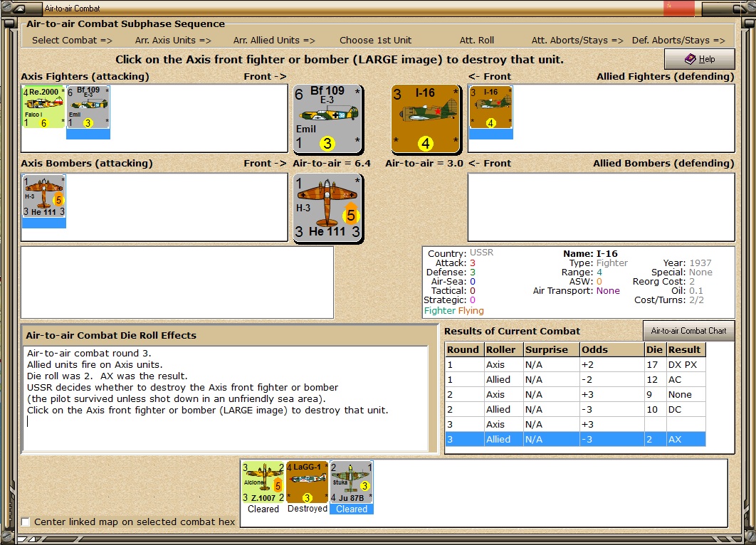Image resolution: width=756 pixels, height=545 pixels.
Task: Click the Z.1007 Alcione cleared unit
Action: [x=263, y=482]
